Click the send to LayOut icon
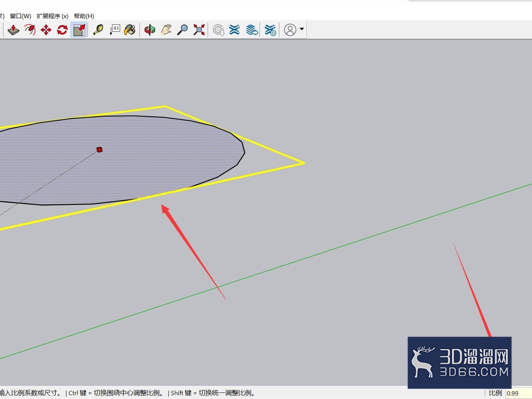 tap(252, 30)
